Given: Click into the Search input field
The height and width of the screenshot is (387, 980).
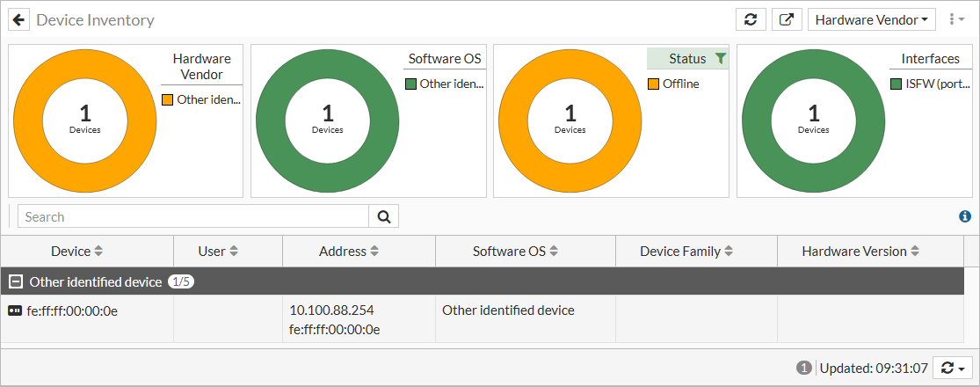Looking at the screenshot, I should [193, 216].
